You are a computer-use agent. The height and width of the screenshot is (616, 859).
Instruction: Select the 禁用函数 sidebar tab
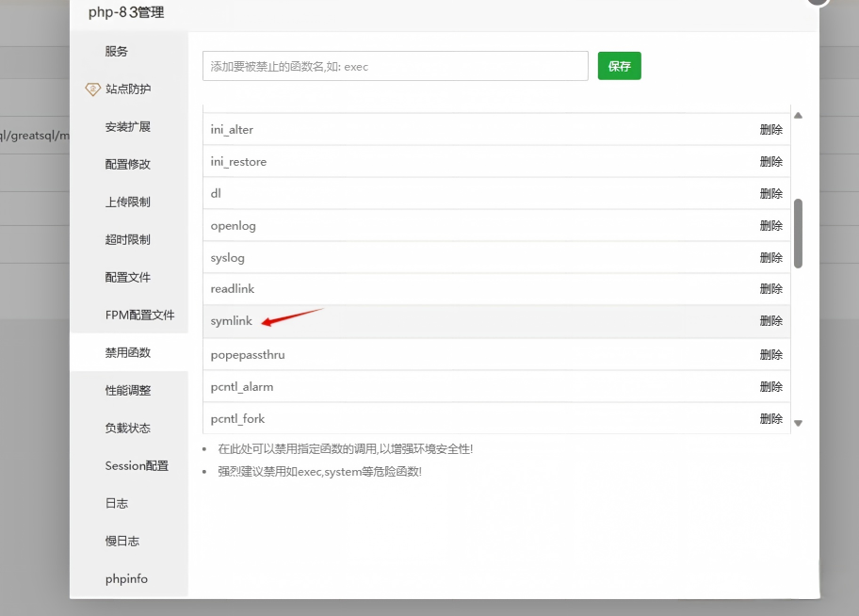coord(128,353)
